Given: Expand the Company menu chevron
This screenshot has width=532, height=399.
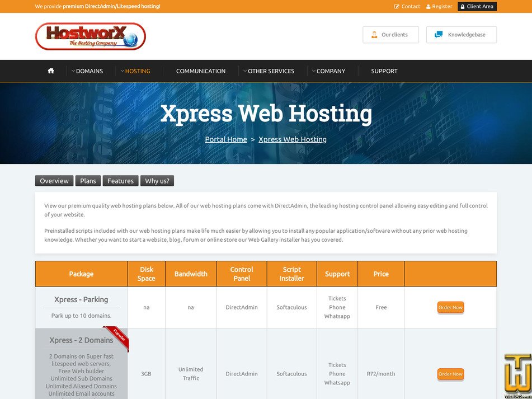Looking at the screenshot, I should [314, 71].
